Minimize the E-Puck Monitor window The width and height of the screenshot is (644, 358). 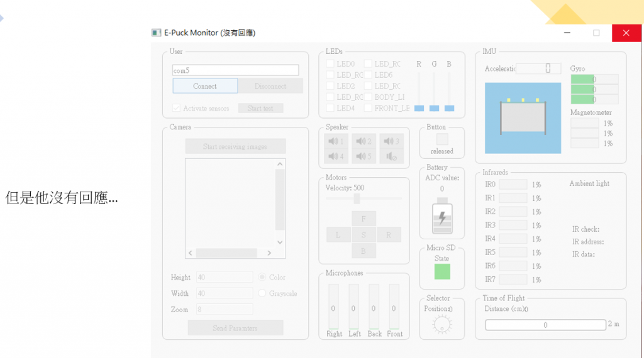(x=567, y=33)
